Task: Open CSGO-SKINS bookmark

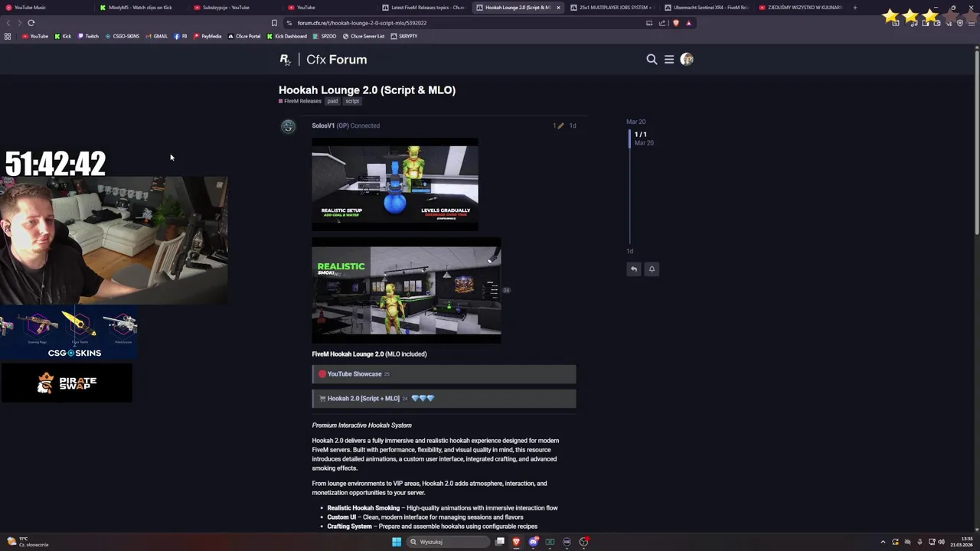Action: (122, 36)
